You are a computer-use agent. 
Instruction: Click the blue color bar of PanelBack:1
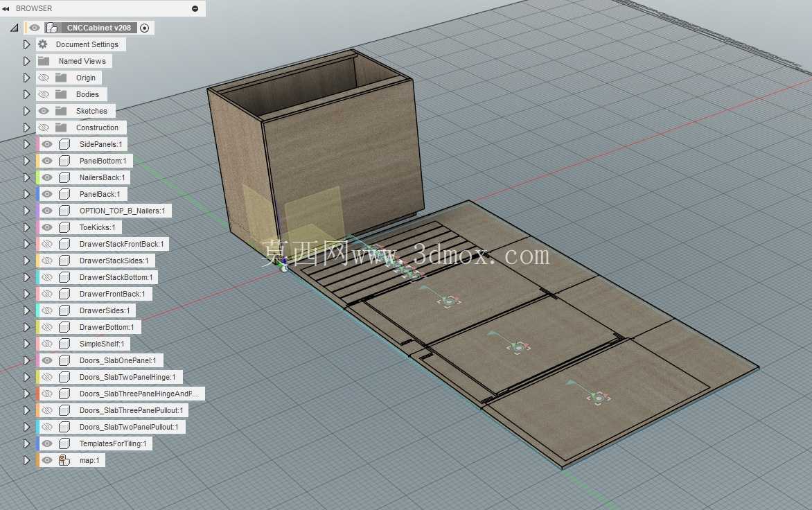point(37,194)
